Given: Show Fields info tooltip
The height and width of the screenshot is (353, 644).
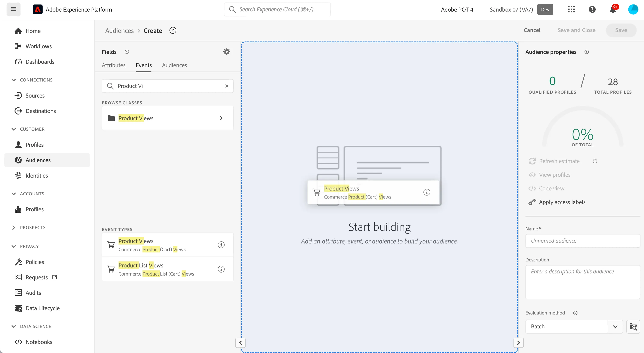Looking at the screenshot, I should [127, 52].
